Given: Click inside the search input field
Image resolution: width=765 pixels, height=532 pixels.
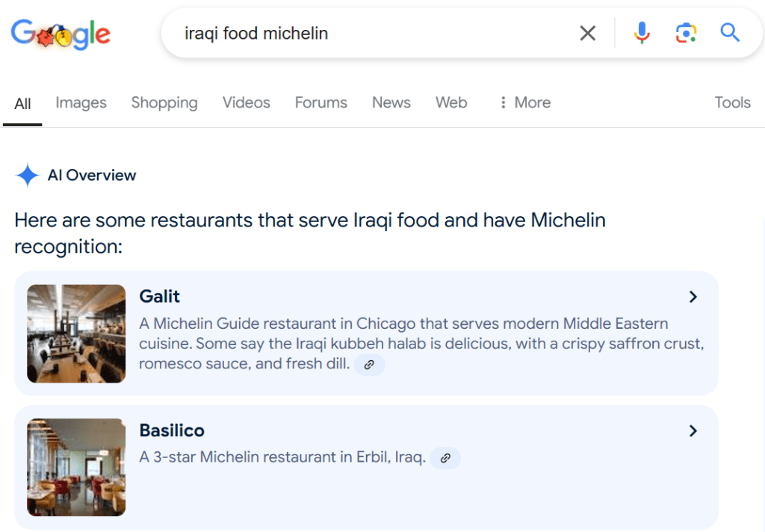Looking at the screenshot, I should [x=374, y=34].
